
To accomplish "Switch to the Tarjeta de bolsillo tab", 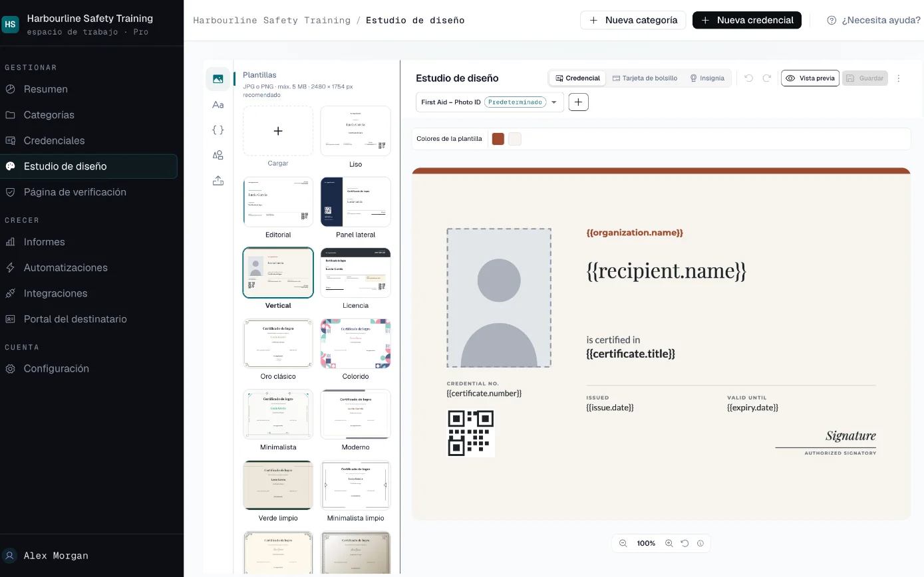I will click(x=645, y=78).
